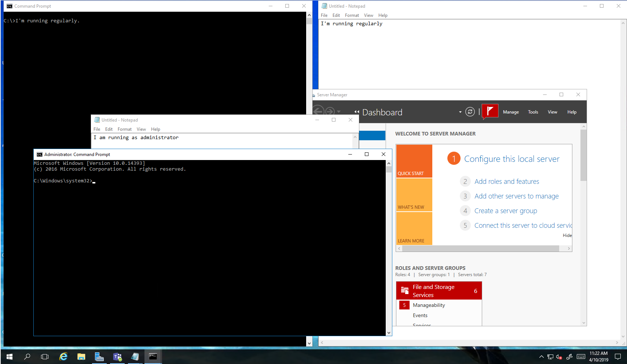Open File Explorer from the taskbar
This screenshot has width=627, height=364.
click(x=81, y=356)
